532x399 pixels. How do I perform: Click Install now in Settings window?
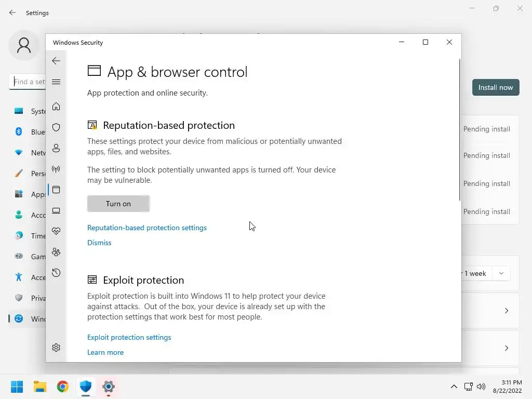[x=495, y=87]
